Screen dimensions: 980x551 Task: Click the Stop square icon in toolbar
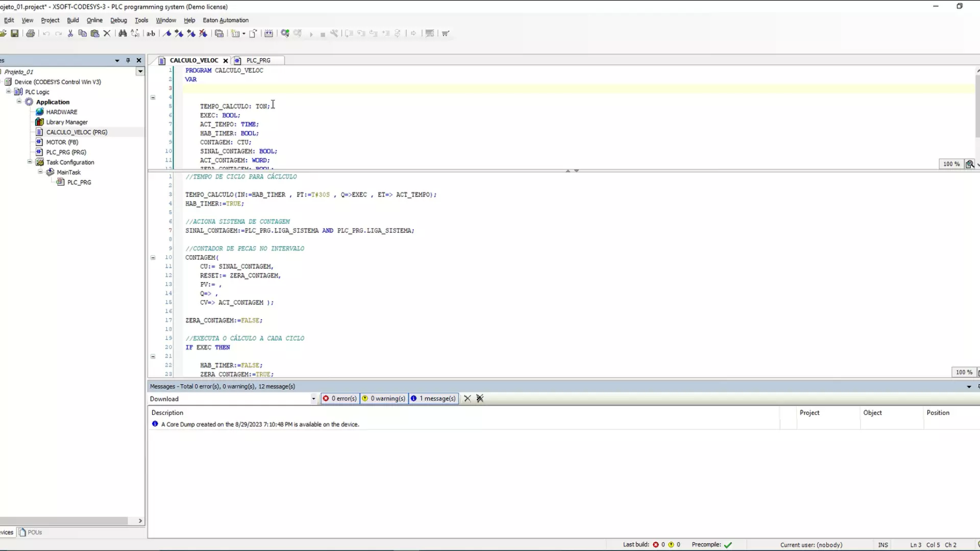[323, 34]
